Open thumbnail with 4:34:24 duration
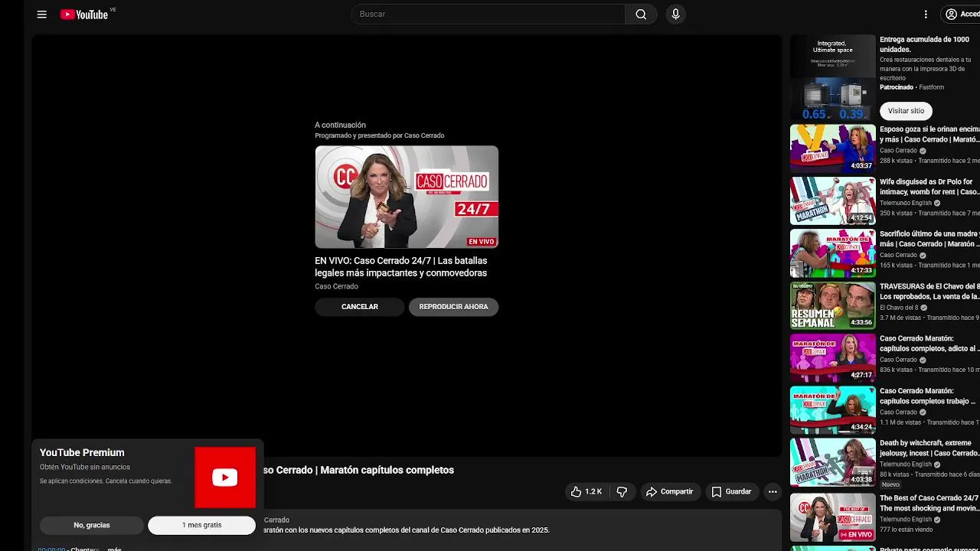The height and width of the screenshot is (551, 980). tap(833, 410)
